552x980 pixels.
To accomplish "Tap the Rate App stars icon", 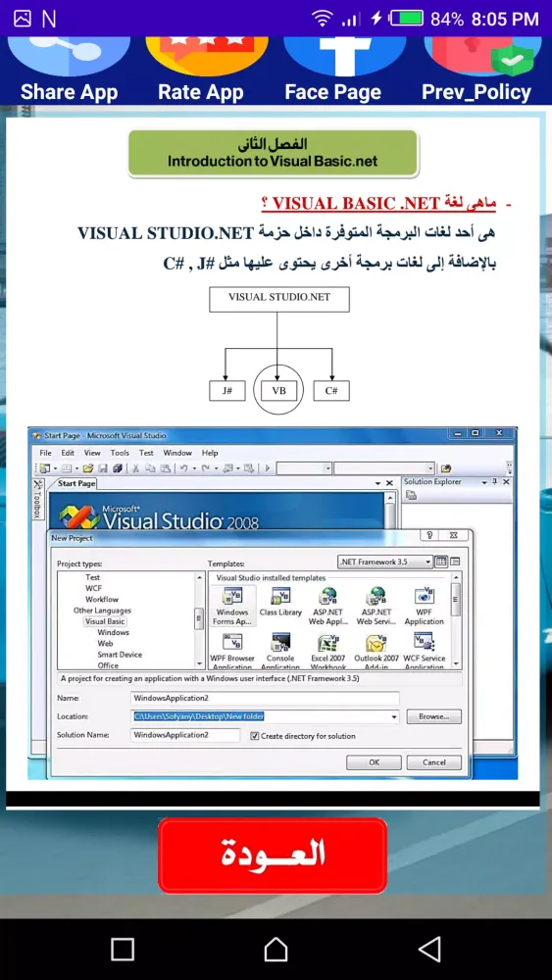I will coord(207,56).
